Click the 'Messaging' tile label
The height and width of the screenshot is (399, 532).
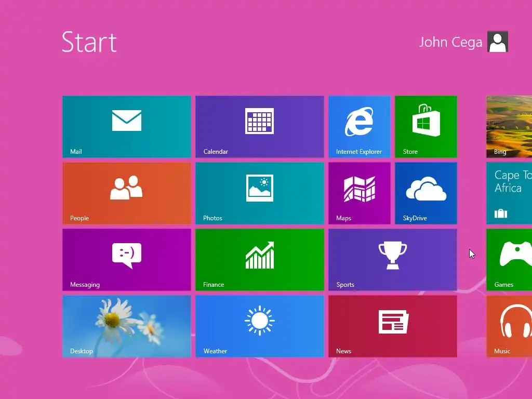(x=85, y=285)
